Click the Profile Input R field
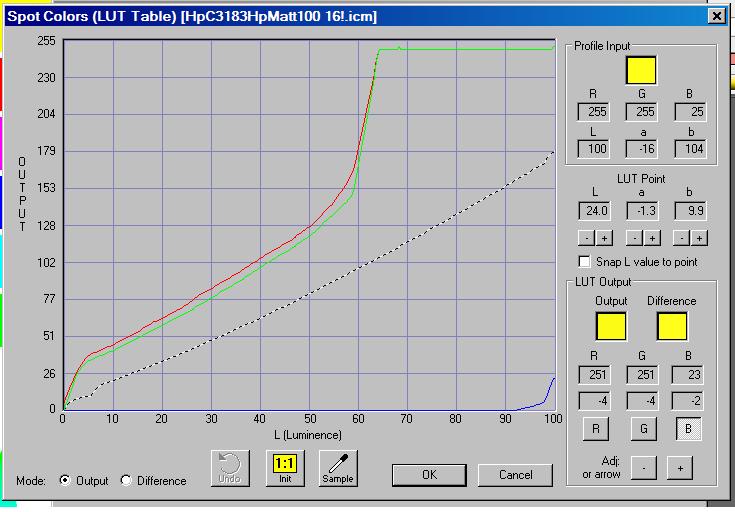The image size is (735, 512). [x=593, y=112]
